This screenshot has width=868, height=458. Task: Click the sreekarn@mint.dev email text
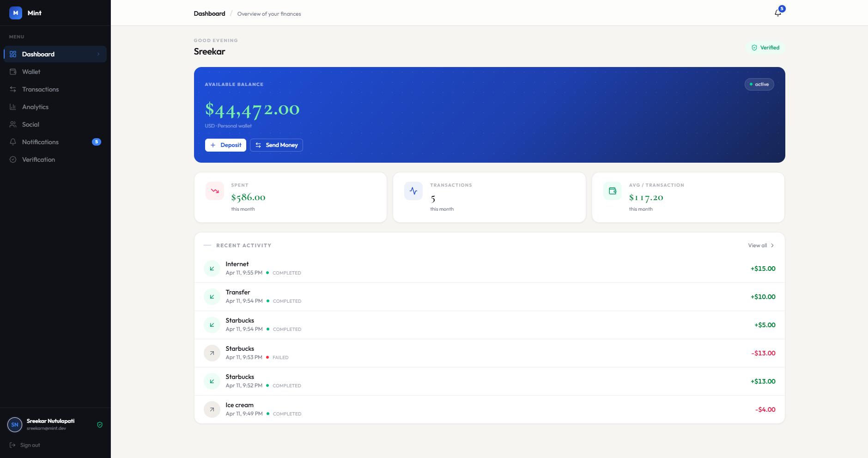click(x=46, y=428)
